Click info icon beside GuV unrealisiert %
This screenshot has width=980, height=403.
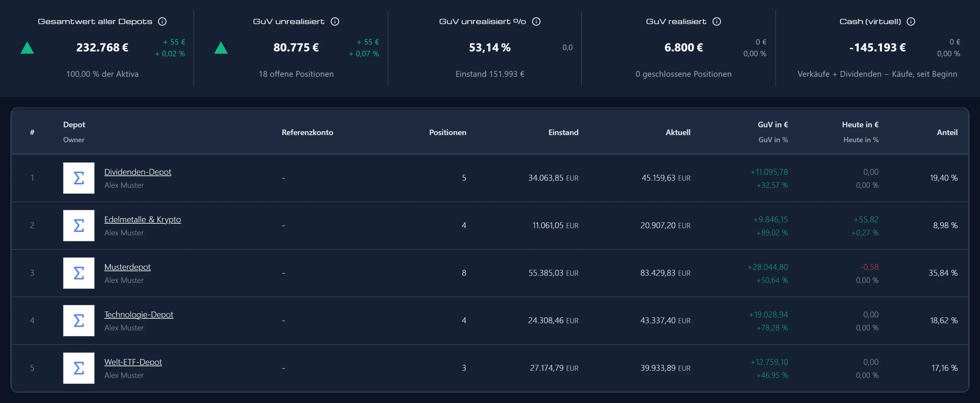coord(536,22)
